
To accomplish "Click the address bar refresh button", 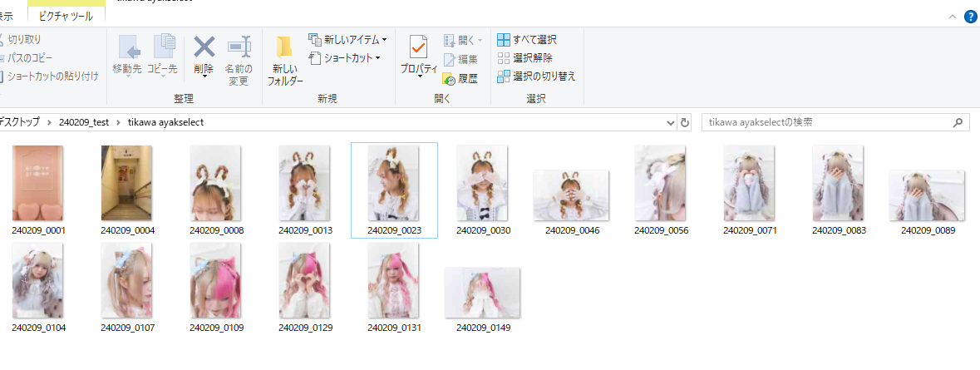I will [x=685, y=122].
